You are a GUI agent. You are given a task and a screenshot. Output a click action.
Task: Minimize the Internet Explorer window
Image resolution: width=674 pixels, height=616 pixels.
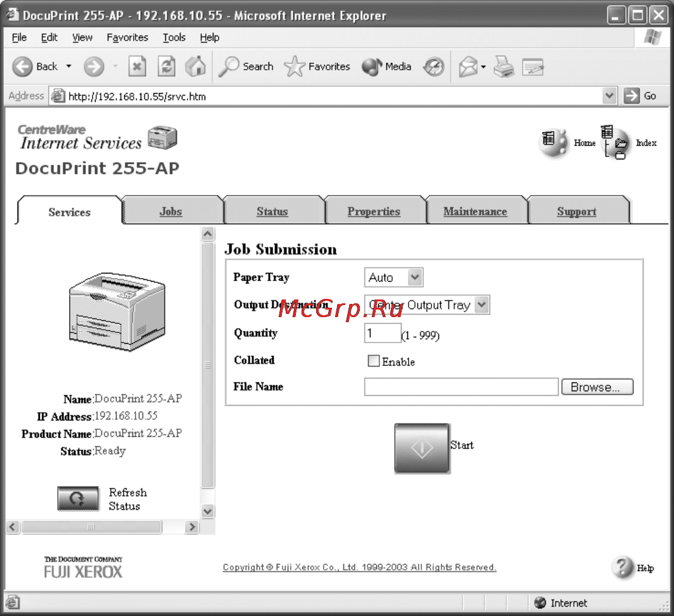pos(616,15)
